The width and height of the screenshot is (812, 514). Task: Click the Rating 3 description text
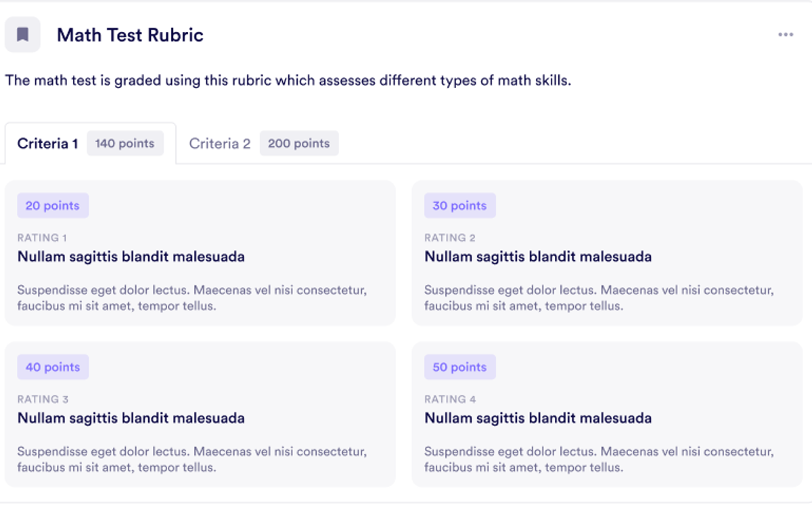click(x=192, y=459)
